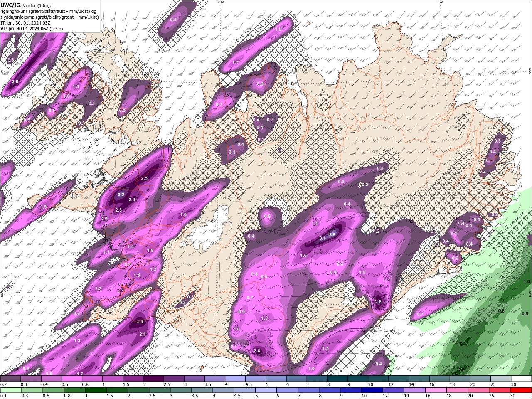Click the 'rigning/skúrir' header line
This screenshot has width=532, height=399.
click(x=49, y=11)
